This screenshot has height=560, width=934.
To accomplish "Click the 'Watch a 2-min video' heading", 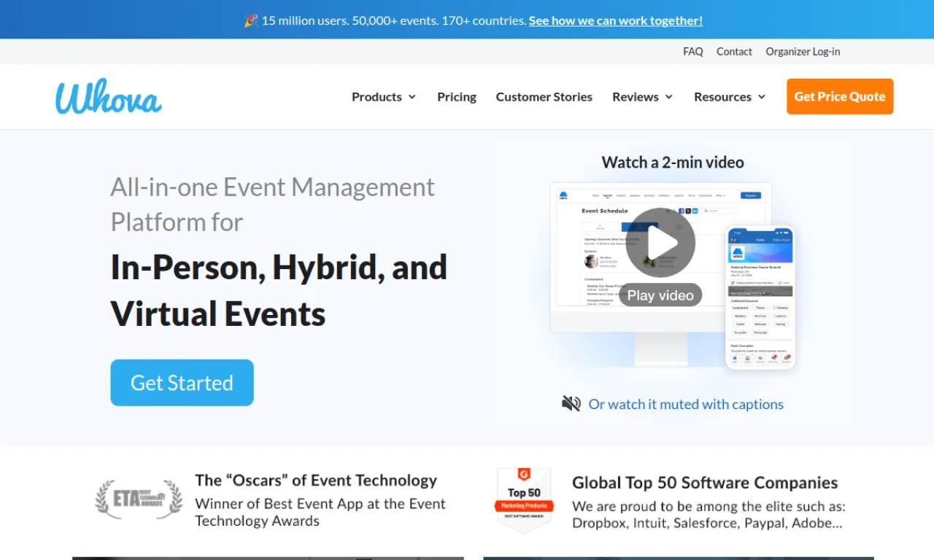I will tap(673, 163).
